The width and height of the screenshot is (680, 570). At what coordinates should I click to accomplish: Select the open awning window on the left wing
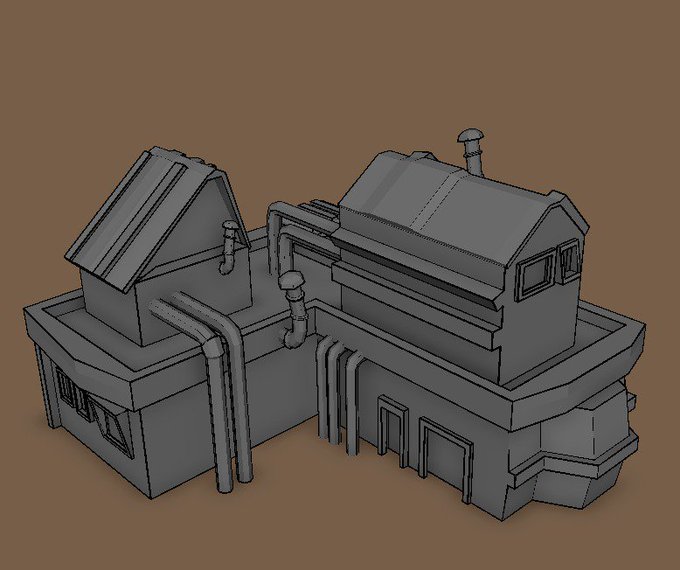pos(109,425)
